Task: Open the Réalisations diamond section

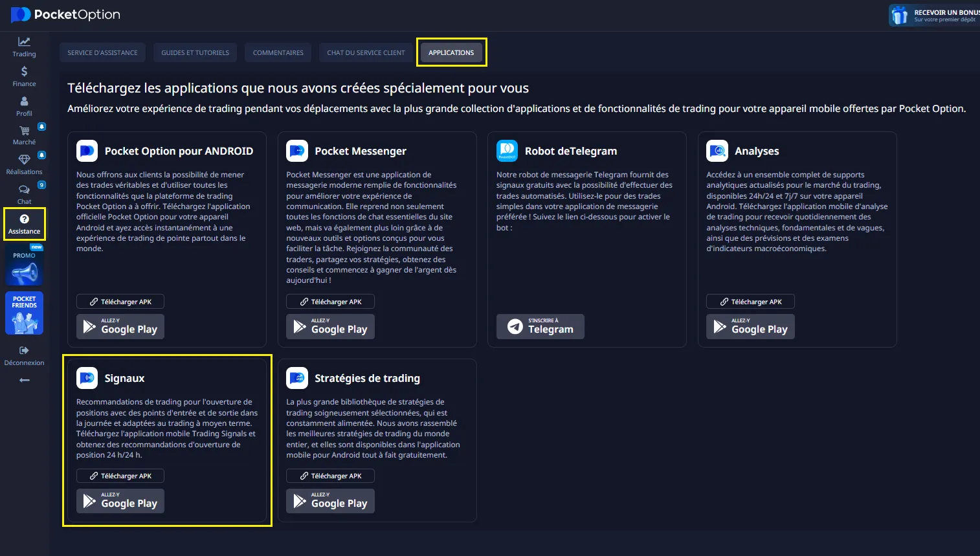Action: point(24,164)
